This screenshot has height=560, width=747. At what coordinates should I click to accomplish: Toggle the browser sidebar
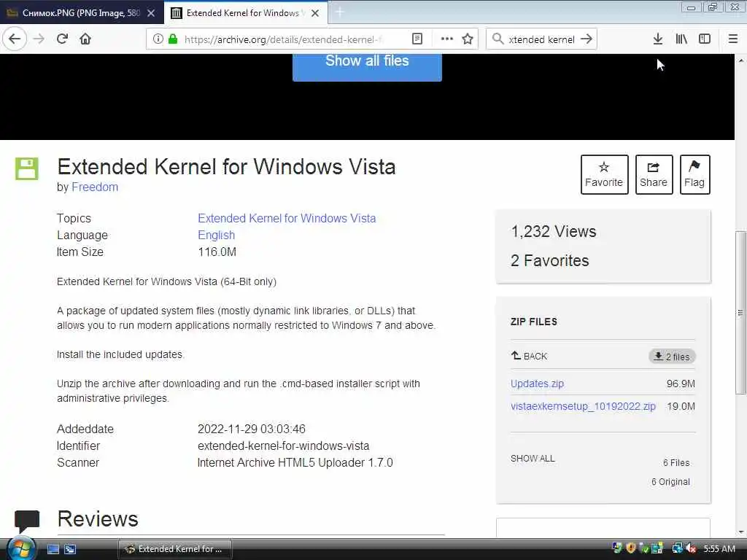click(x=705, y=39)
